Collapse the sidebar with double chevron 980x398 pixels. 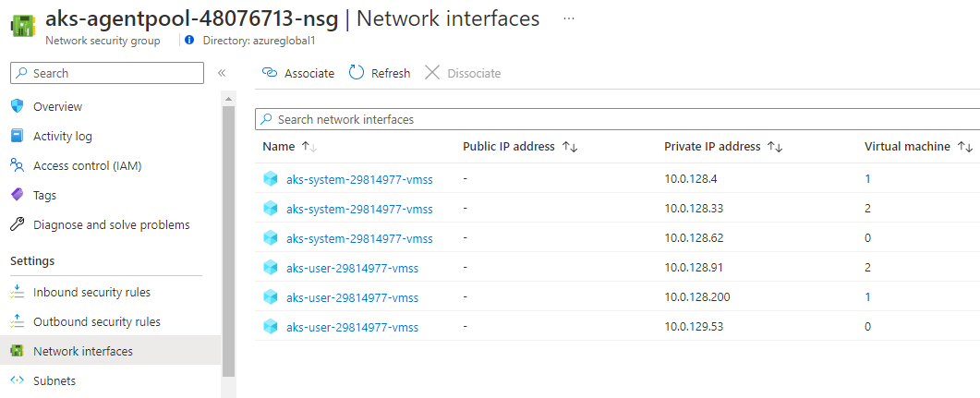(x=222, y=73)
